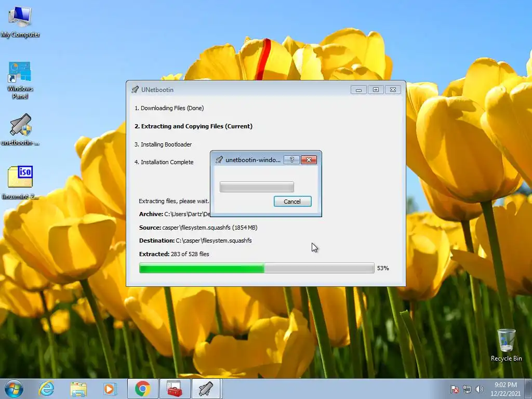This screenshot has height=399, width=532.
Task: Click the Show desktop strip at the taskbar end
Action: point(528,389)
